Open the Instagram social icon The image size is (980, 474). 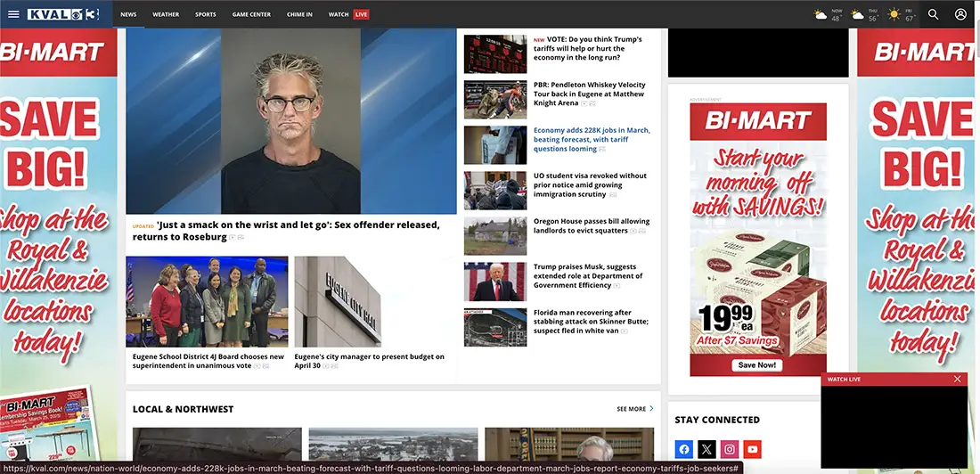coord(730,449)
